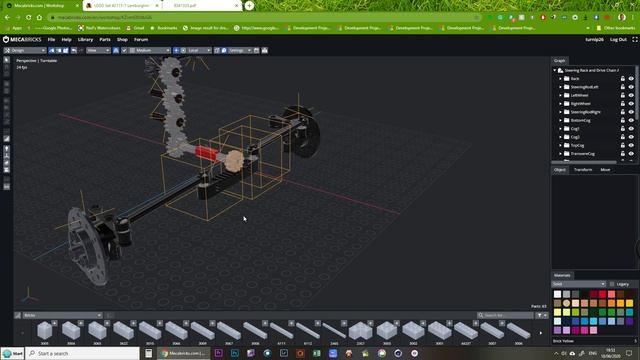Open the Parts menu
This screenshot has height=360, width=640.
105,40
